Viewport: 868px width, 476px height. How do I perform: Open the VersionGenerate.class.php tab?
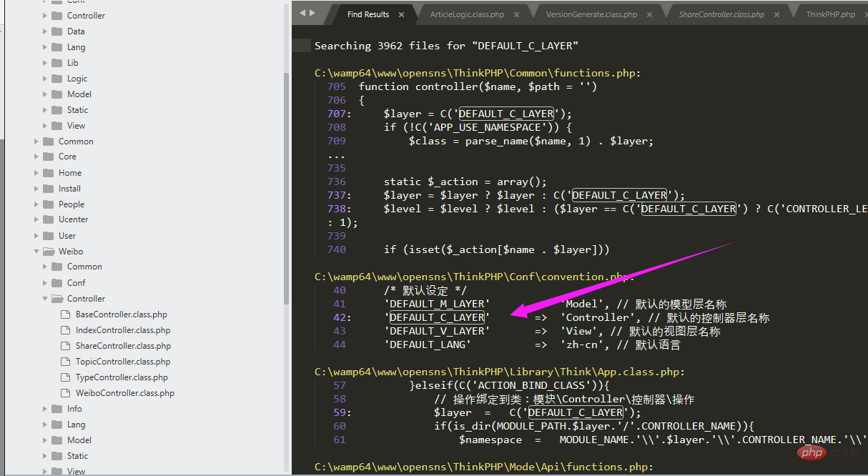click(591, 14)
